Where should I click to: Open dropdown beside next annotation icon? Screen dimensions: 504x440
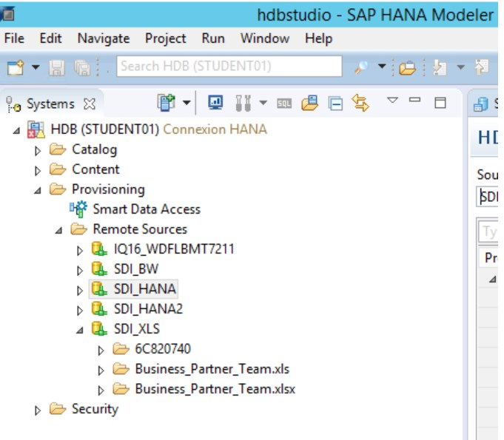pyautogui.click(x=461, y=67)
